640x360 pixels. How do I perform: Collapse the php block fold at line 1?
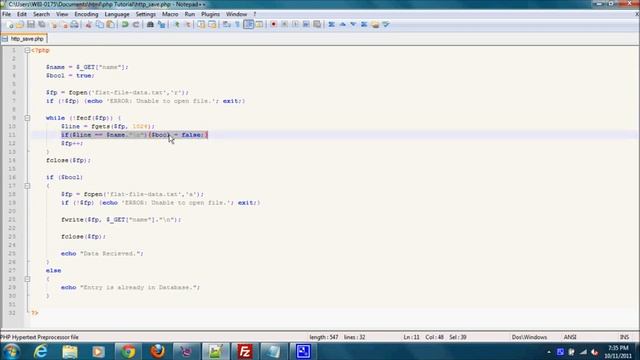point(27,50)
